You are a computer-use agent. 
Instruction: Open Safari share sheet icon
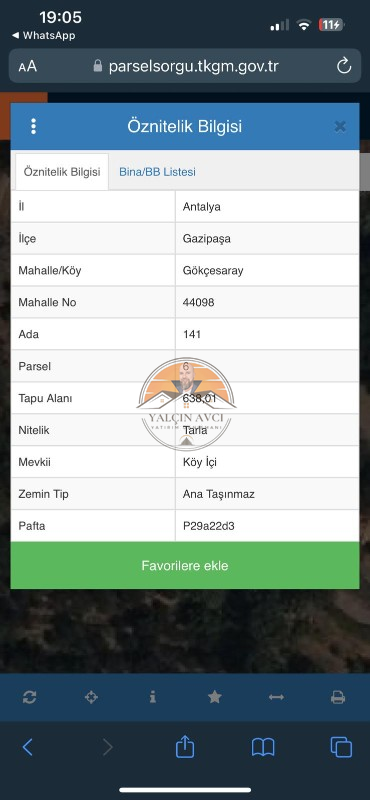(x=185, y=747)
